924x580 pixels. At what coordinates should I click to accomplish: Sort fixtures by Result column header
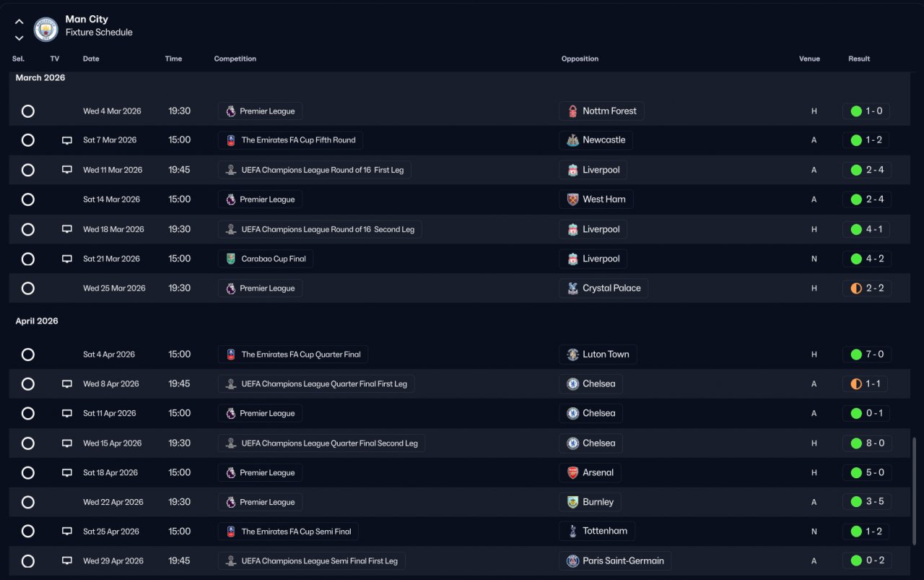tap(859, 59)
